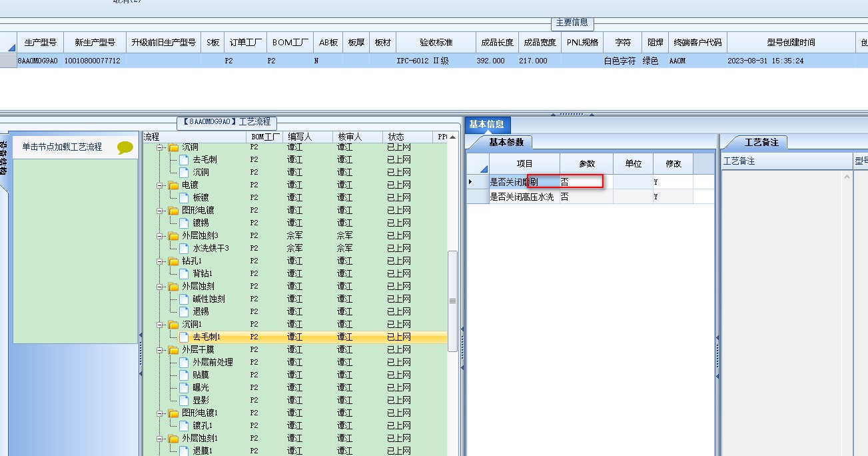
Task: Click the 型号创建时间 column header
Action: click(x=791, y=43)
